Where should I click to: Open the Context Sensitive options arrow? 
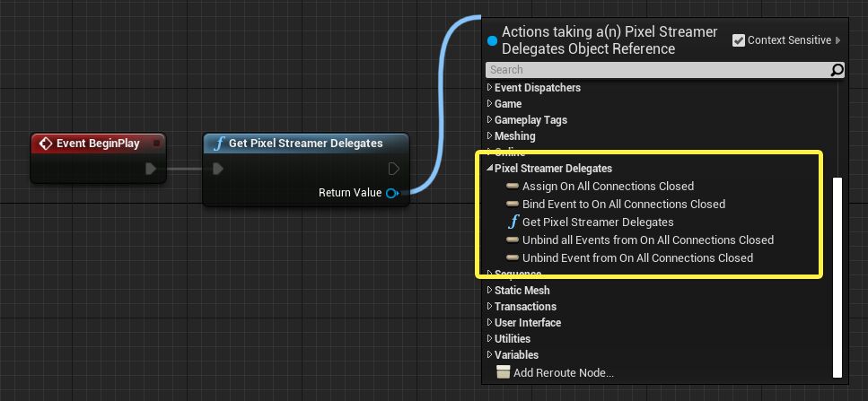pyautogui.click(x=838, y=40)
